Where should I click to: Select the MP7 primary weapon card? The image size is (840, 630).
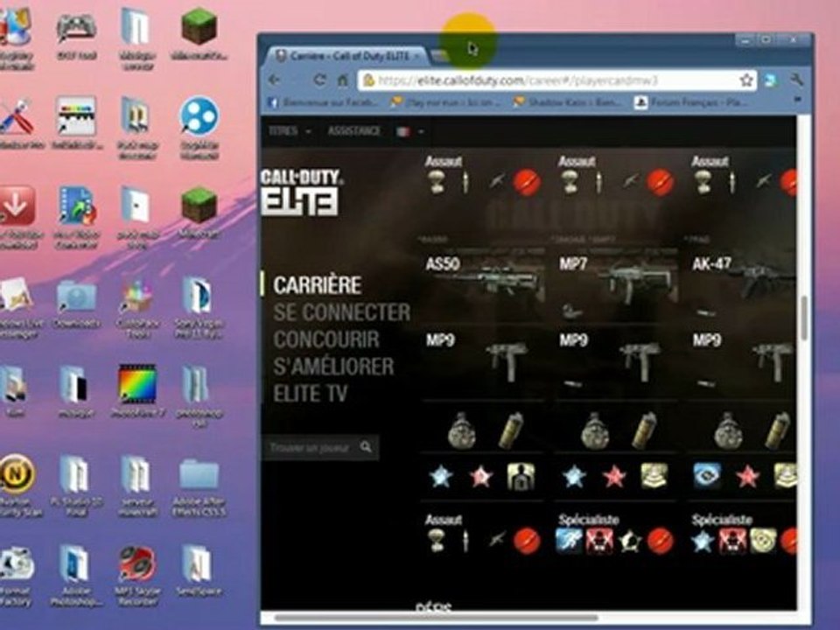(x=616, y=283)
